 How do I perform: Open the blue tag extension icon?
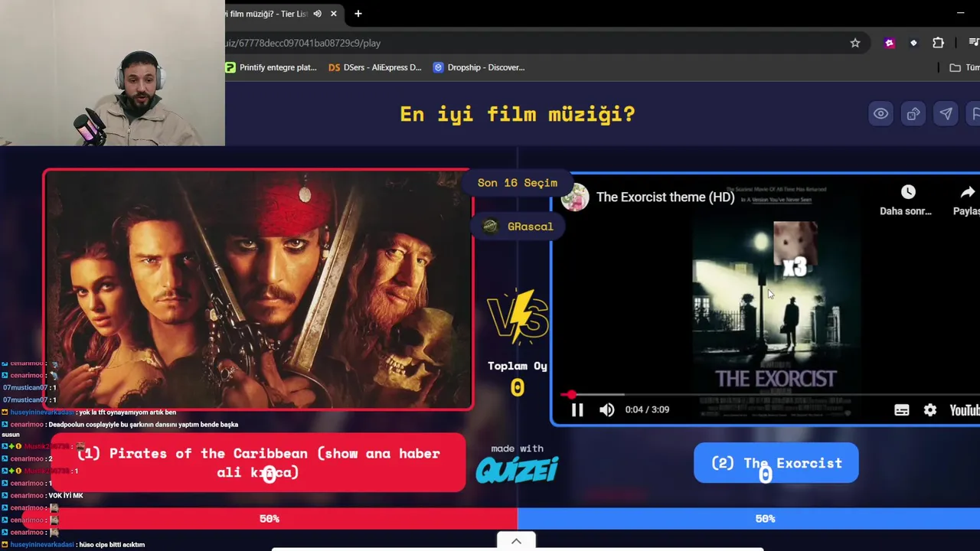click(913, 43)
